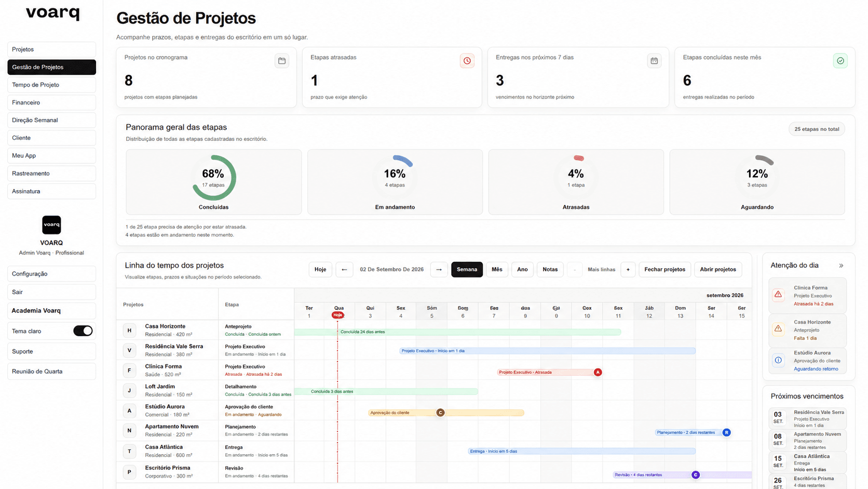Click Fechar projetos button
868x489 pixels.
tap(664, 269)
